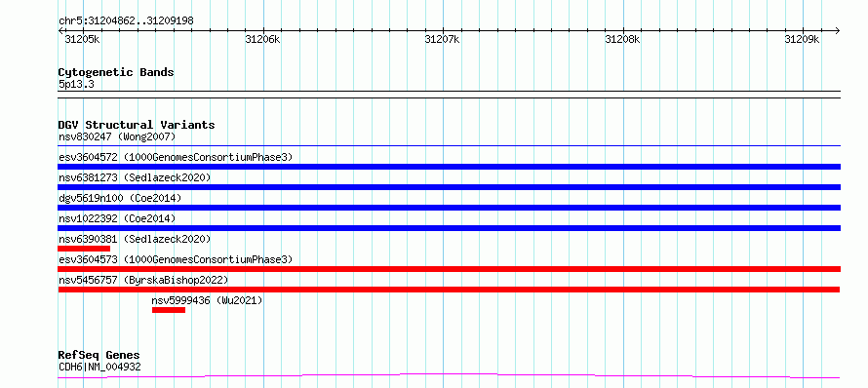Click the 31205k ruler mark
The height and width of the screenshot is (388, 868).
83,40
